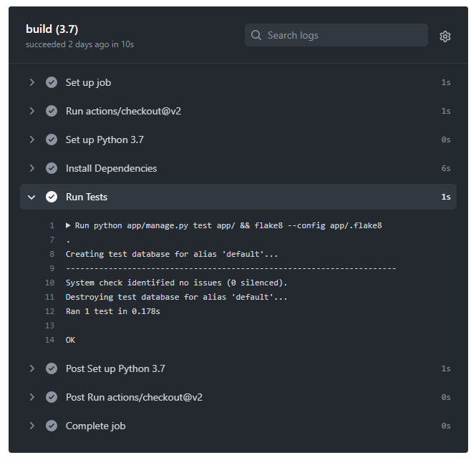Click the build (3.7) job title
The image size is (476, 460).
(52, 29)
